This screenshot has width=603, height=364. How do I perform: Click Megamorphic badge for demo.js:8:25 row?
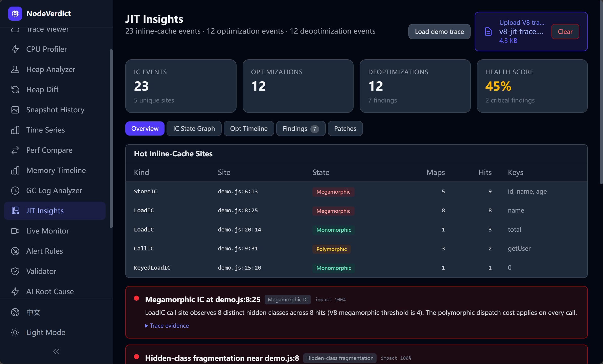point(333,211)
